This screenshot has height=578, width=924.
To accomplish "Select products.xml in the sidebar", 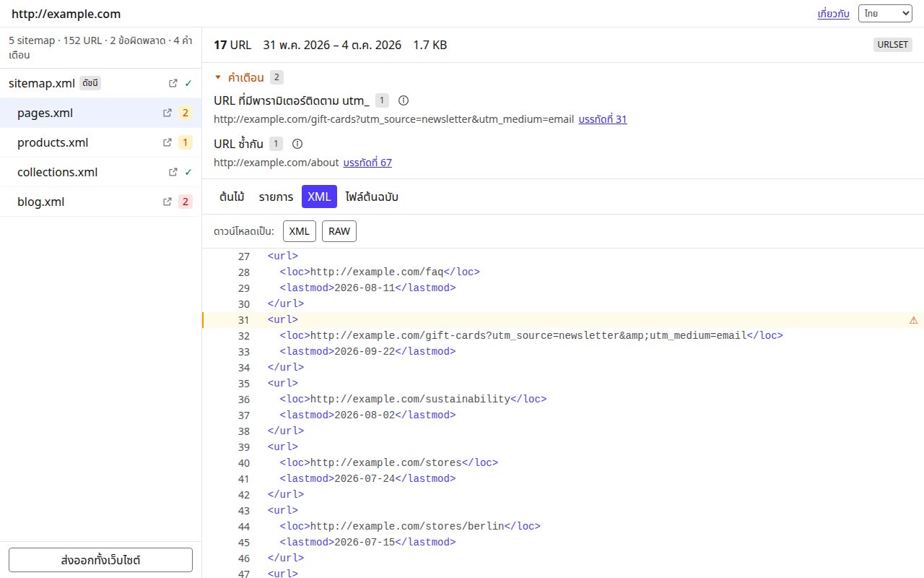I will pos(100,142).
